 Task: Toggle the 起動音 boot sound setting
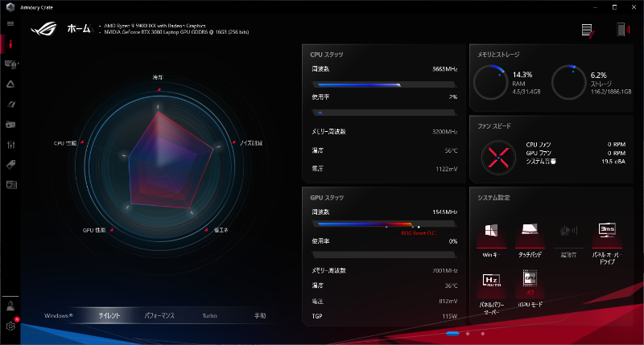(568, 240)
